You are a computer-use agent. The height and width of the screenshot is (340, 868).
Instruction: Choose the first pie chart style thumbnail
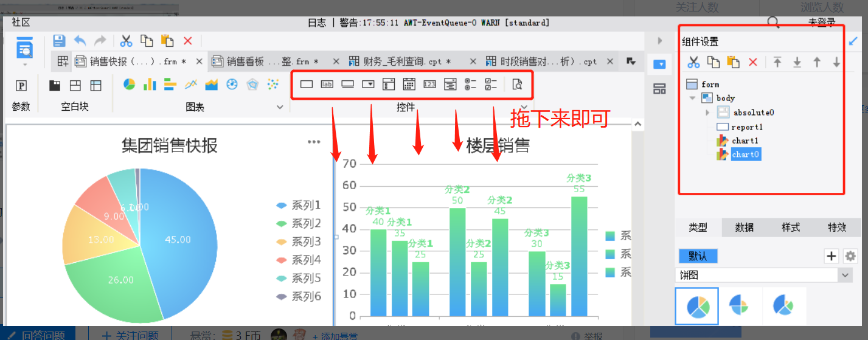pos(697,306)
